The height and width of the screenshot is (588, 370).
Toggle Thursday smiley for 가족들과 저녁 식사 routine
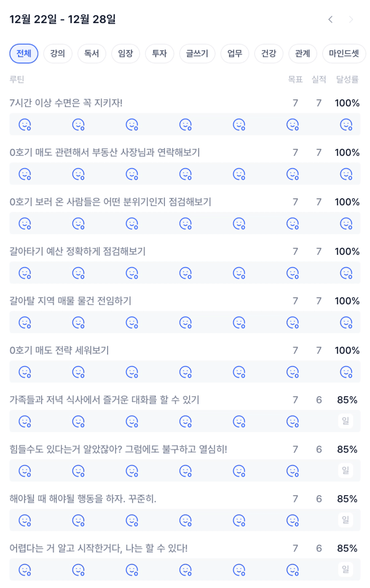(186, 422)
